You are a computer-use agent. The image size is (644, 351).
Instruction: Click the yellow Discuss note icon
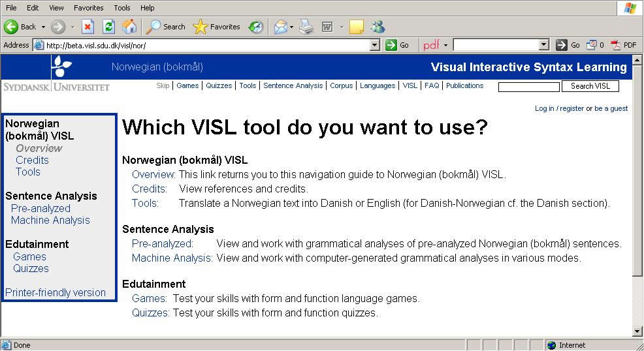tap(356, 27)
